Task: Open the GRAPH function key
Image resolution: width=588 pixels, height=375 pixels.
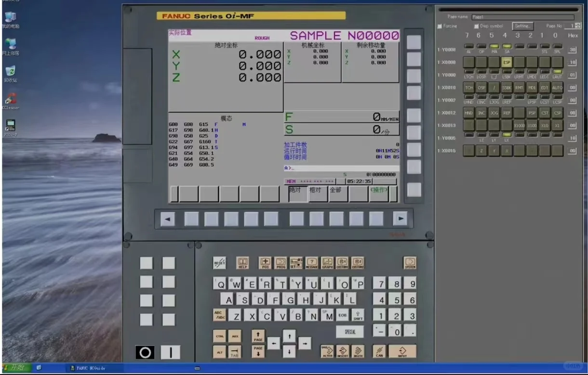Action: pos(327,263)
